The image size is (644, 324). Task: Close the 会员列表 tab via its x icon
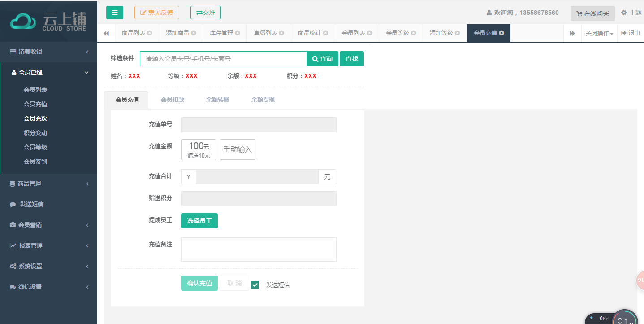click(x=369, y=33)
